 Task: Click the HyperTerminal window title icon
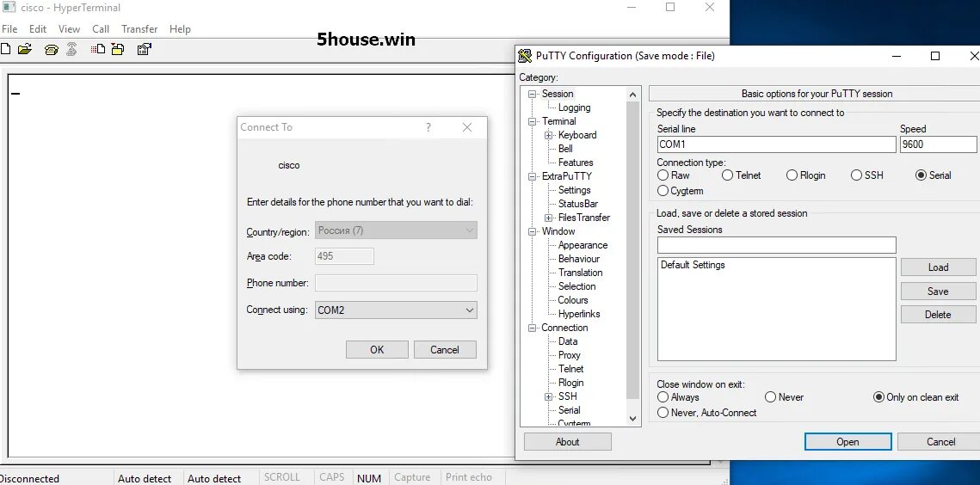click(x=8, y=8)
